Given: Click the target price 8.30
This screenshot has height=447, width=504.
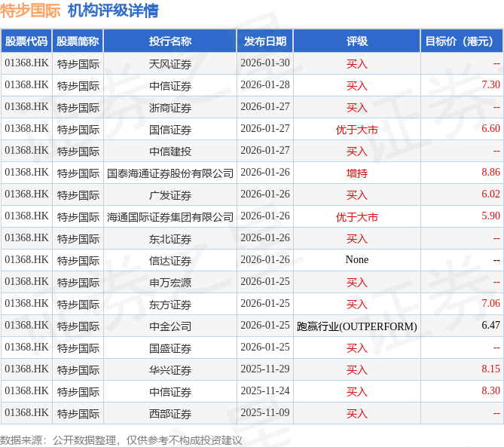Looking at the screenshot, I should tap(490, 391).
